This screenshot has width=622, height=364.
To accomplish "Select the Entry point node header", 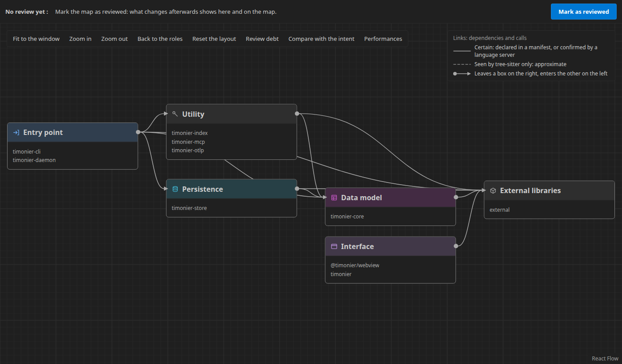I will tap(72, 132).
